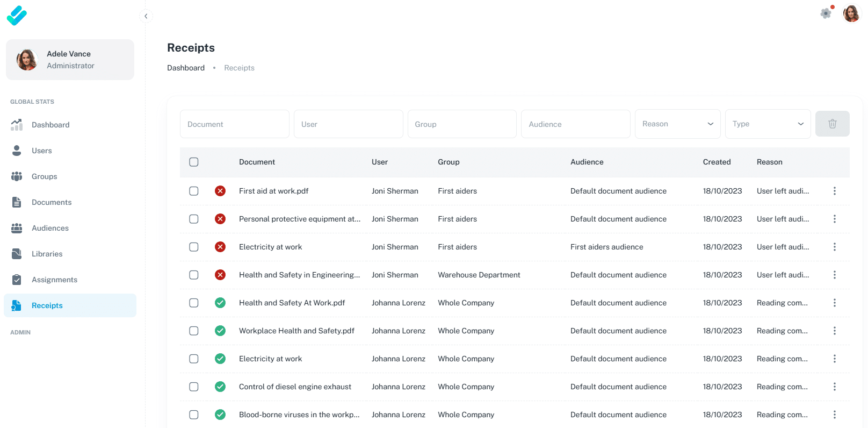Click the Receipts icon in the sidebar
The width and height of the screenshot is (868, 428).
[17, 305]
